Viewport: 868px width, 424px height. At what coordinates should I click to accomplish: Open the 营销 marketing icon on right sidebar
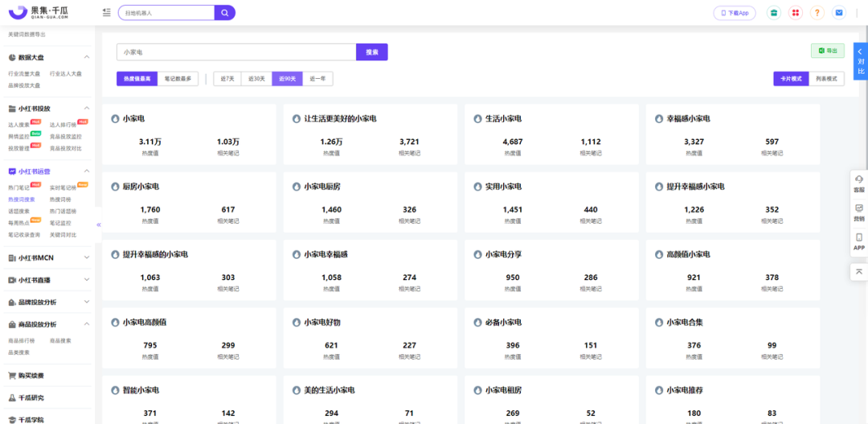[858, 212]
